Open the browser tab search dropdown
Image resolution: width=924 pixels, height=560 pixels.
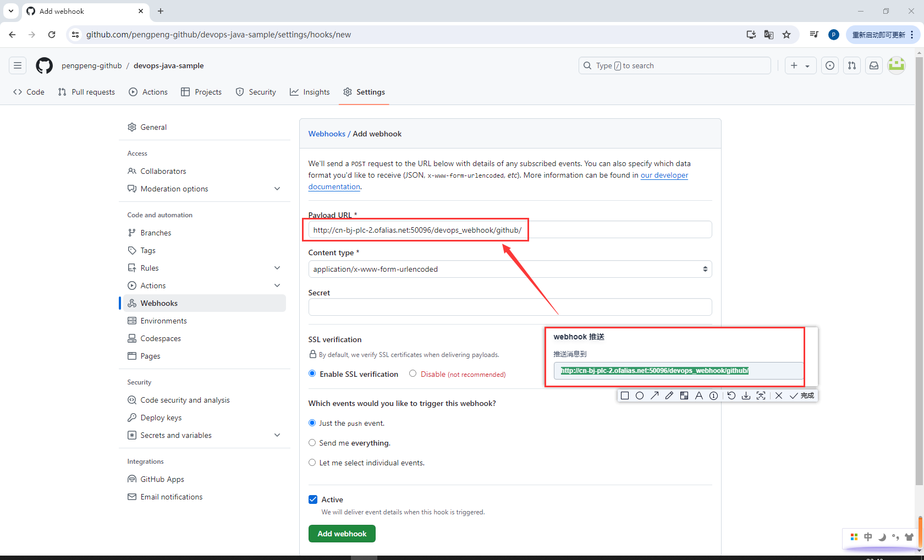pyautogui.click(x=11, y=11)
